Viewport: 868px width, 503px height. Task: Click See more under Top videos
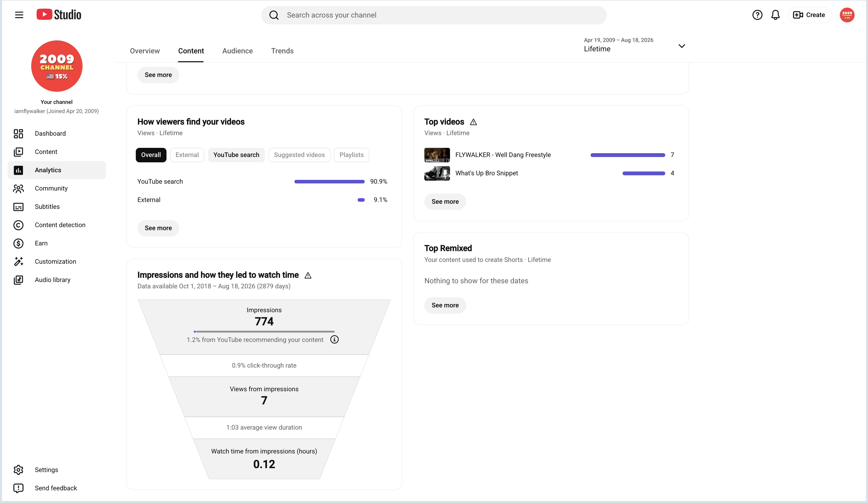445,201
